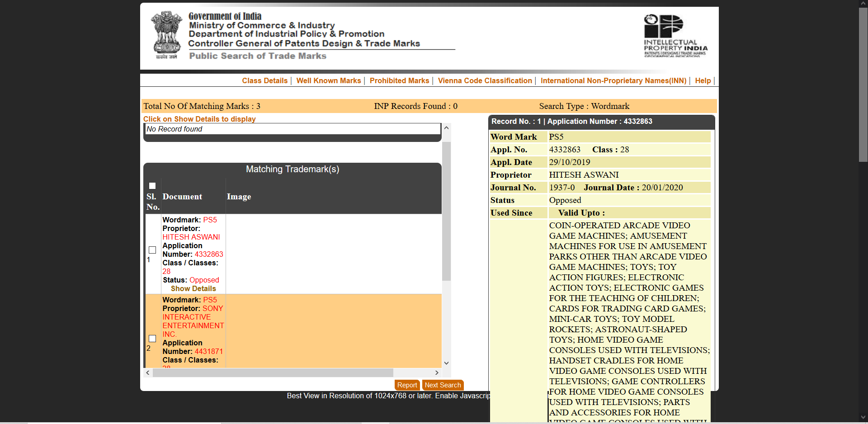
Task: Click the Intellectual Property India logo
Action: tap(675, 36)
